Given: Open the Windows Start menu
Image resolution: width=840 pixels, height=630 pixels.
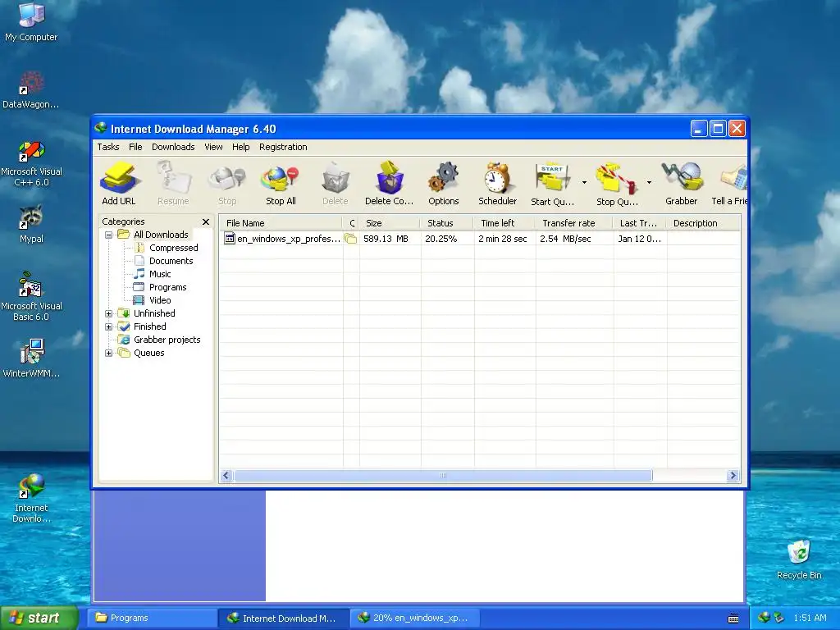Looking at the screenshot, I should (39, 619).
